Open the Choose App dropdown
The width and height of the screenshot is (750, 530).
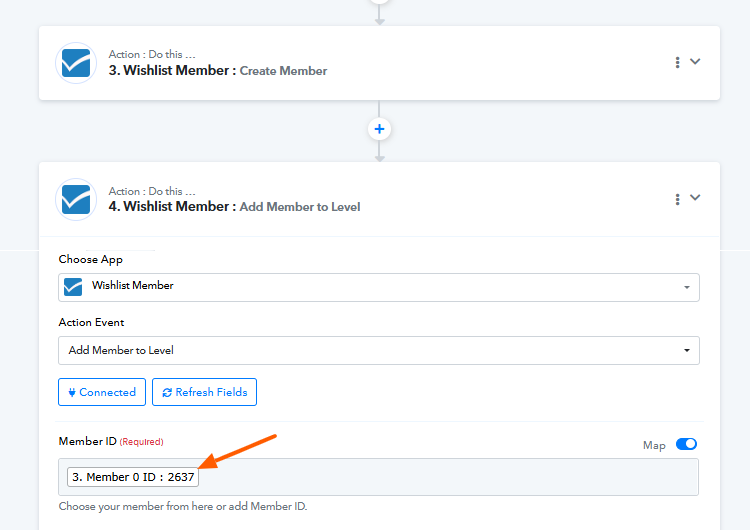[x=379, y=287]
